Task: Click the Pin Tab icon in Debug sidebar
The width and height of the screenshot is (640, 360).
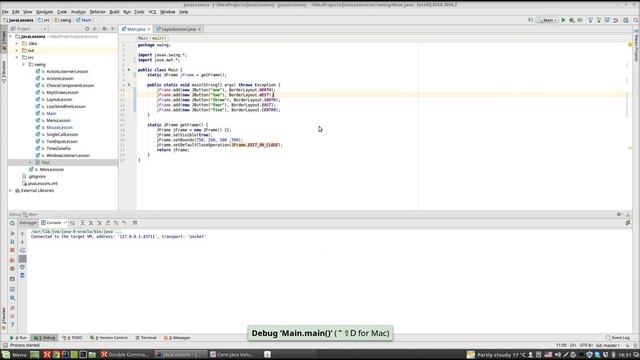Action: click(x=12, y=308)
